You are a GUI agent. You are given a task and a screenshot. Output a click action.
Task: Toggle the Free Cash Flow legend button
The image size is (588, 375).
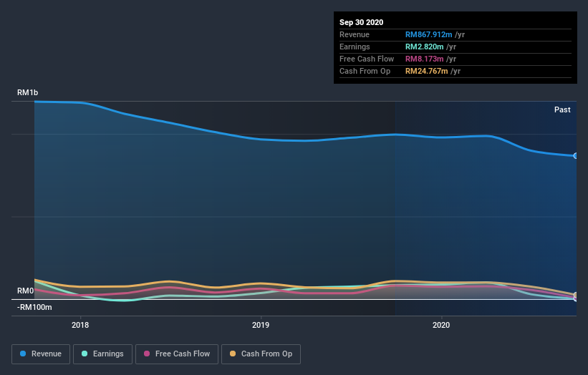click(x=177, y=354)
